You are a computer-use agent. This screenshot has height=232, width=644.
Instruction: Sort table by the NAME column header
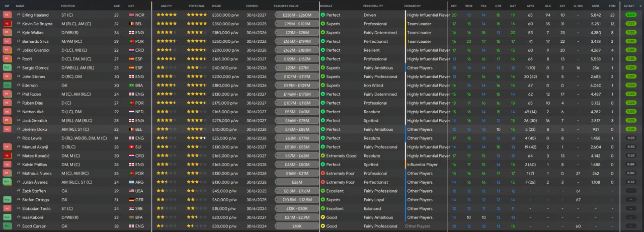(x=20, y=6)
